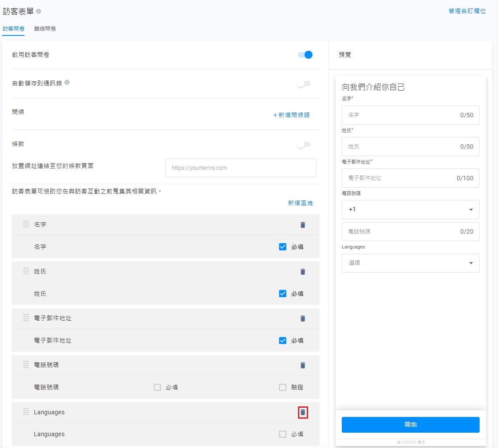Turn on the 條款 toggle
This screenshot has width=498, height=448.
tap(304, 145)
